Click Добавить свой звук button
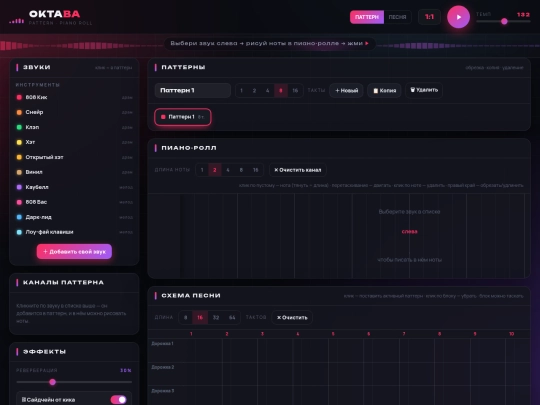This screenshot has width=540, height=405. click(74, 252)
